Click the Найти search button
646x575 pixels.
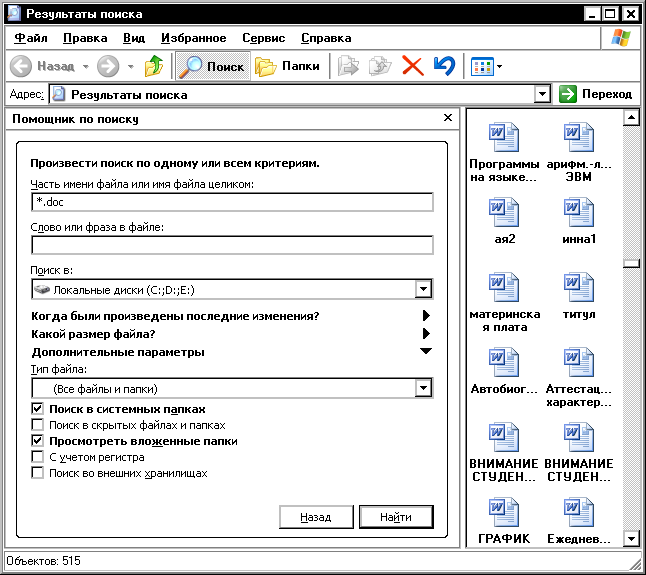tap(396, 517)
